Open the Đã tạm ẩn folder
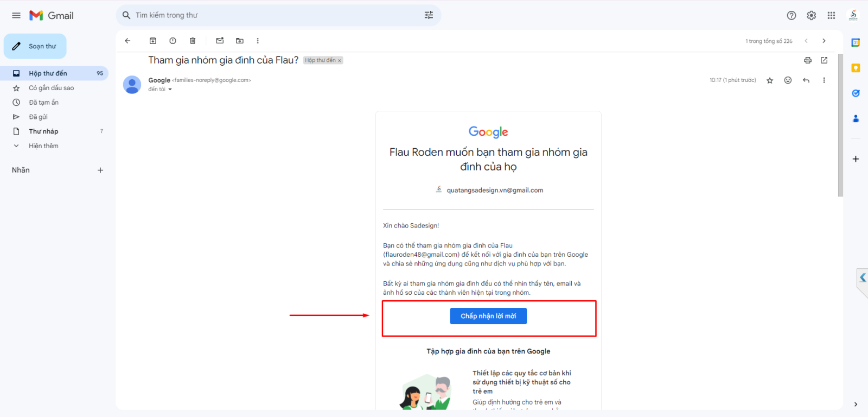The height and width of the screenshot is (417, 868). 54,103
